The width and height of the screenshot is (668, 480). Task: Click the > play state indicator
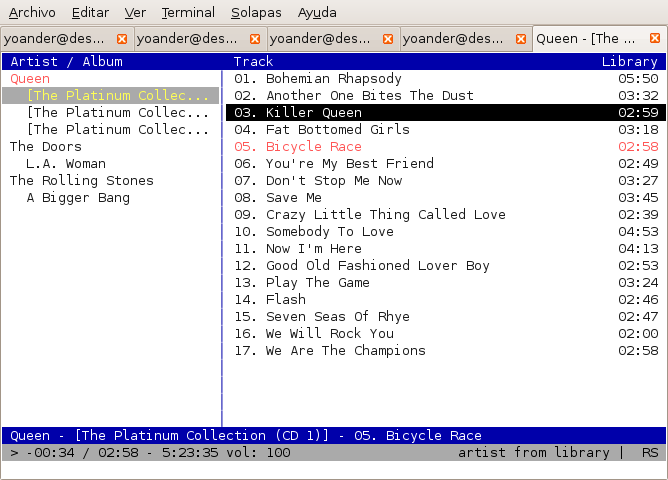14,453
